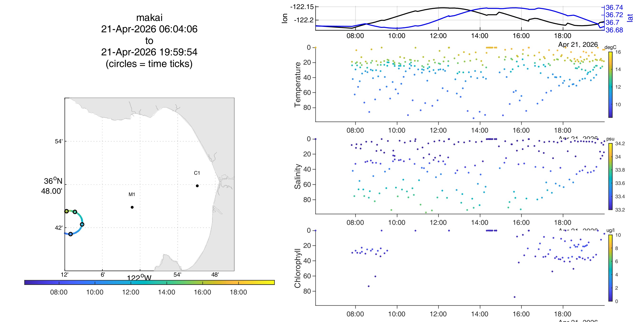This screenshot has height=322, width=644.
Task: Click the temperature degC colorbar
Action: 610,85
